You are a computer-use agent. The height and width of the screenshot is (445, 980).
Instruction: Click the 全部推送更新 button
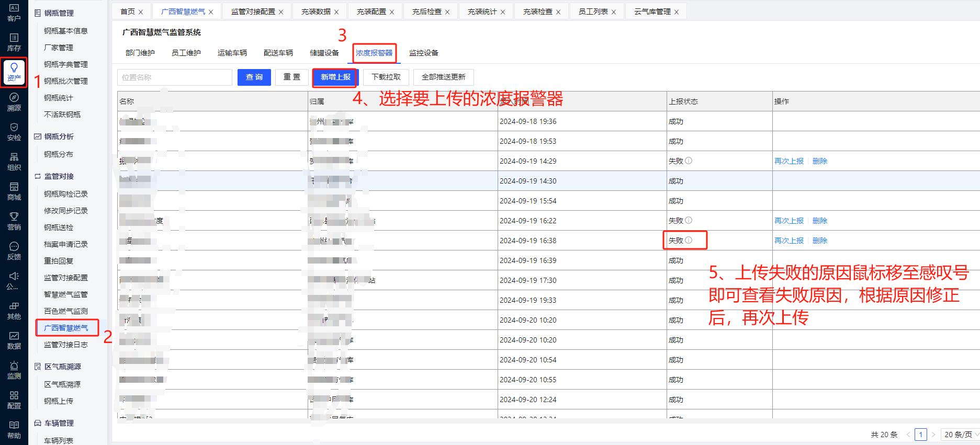coord(444,77)
